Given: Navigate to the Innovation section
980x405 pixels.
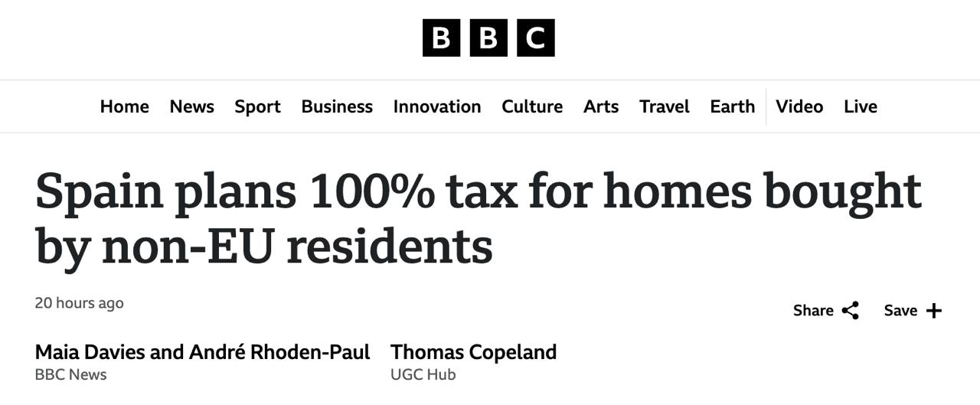Looking at the screenshot, I should (x=437, y=106).
